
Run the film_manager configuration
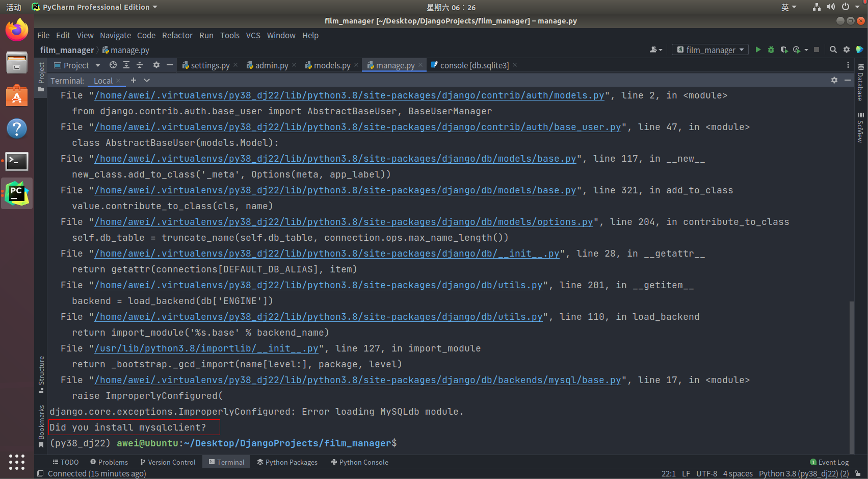pyautogui.click(x=758, y=49)
